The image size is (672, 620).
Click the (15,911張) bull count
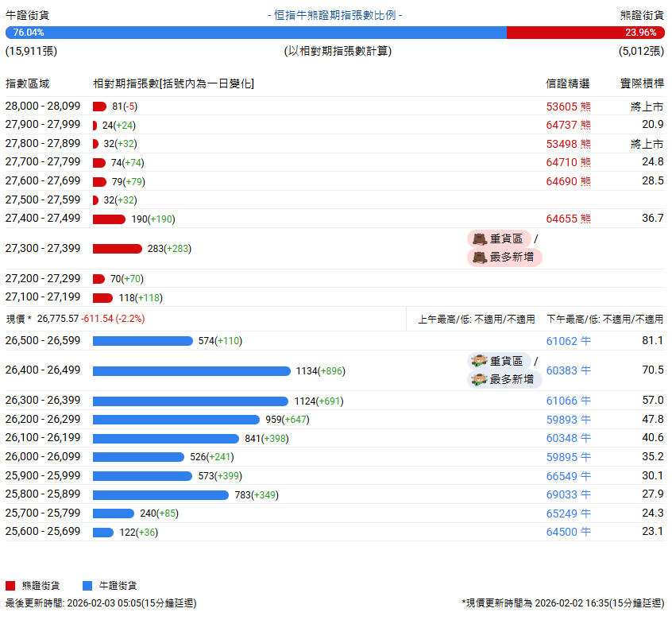point(31,51)
